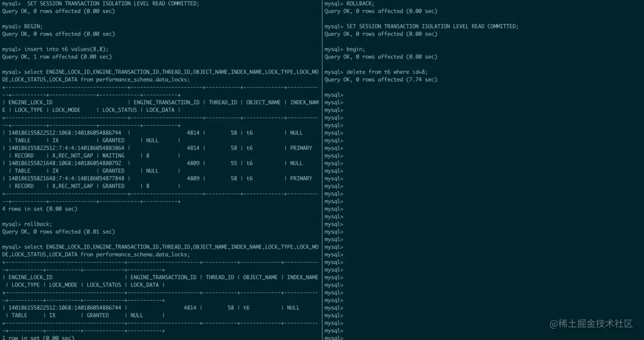This screenshot has width=644, height=340.
Task: Click lowercase 'begin;' command in right terminal
Action: tap(356, 49)
